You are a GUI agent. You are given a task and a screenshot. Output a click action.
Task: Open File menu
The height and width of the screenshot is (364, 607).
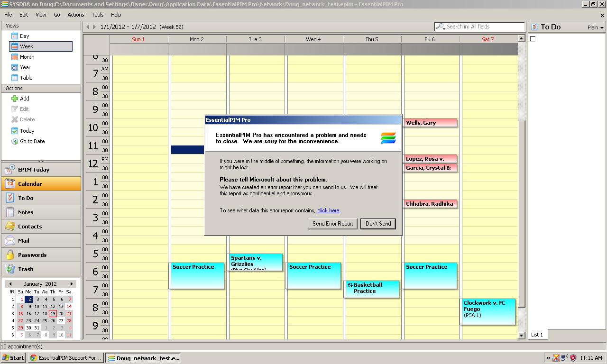8,15
